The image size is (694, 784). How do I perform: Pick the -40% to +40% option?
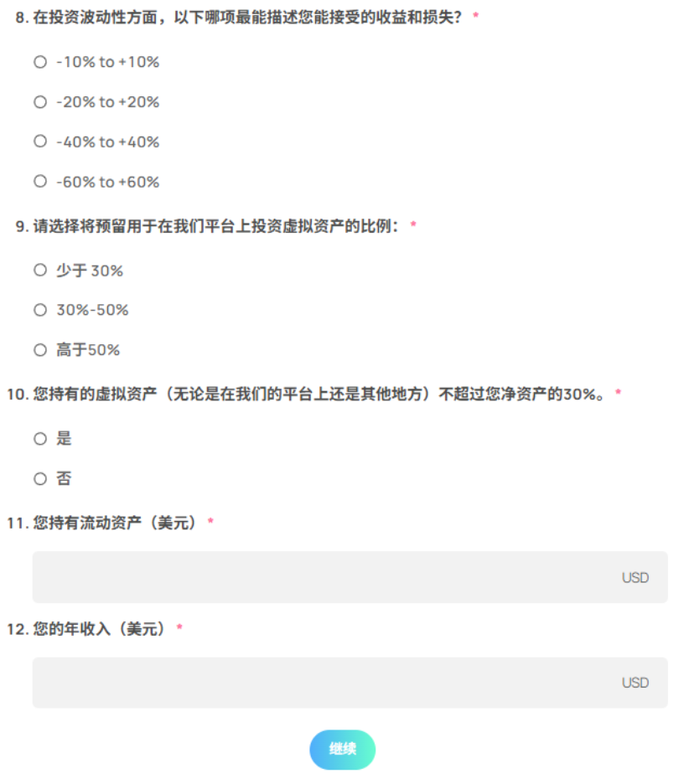(40, 142)
